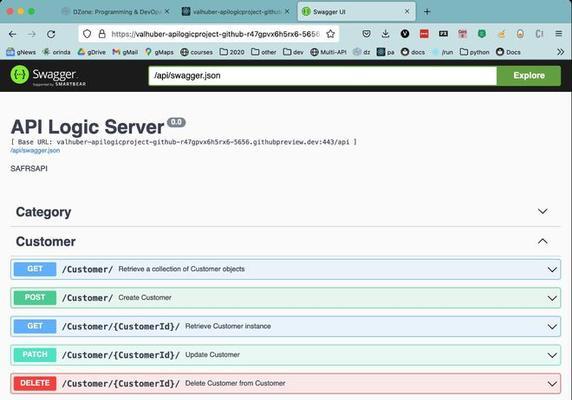The height and width of the screenshot is (400, 572).
Task: Open the shield tracking protection icon
Action: click(87, 34)
